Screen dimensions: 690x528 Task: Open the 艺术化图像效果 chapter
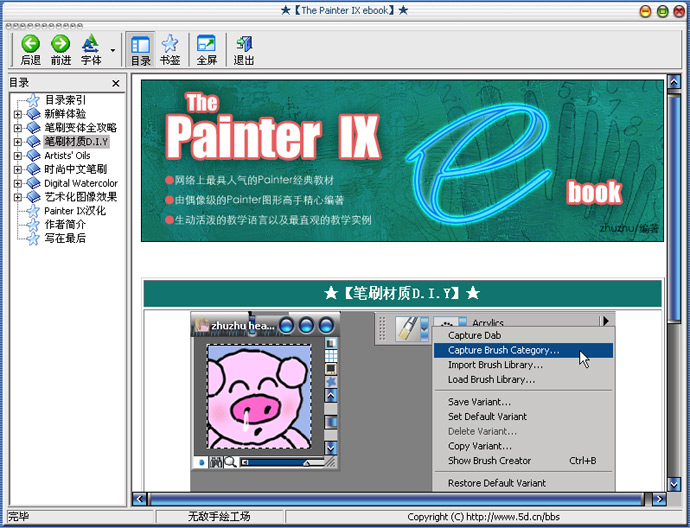coord(81,197)
